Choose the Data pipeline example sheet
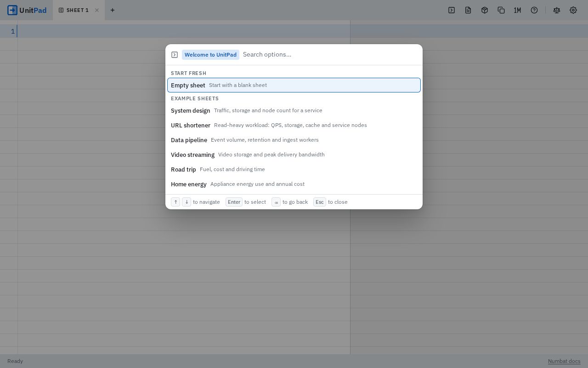Viewport: 588px width, 368px height. (294, 140)
